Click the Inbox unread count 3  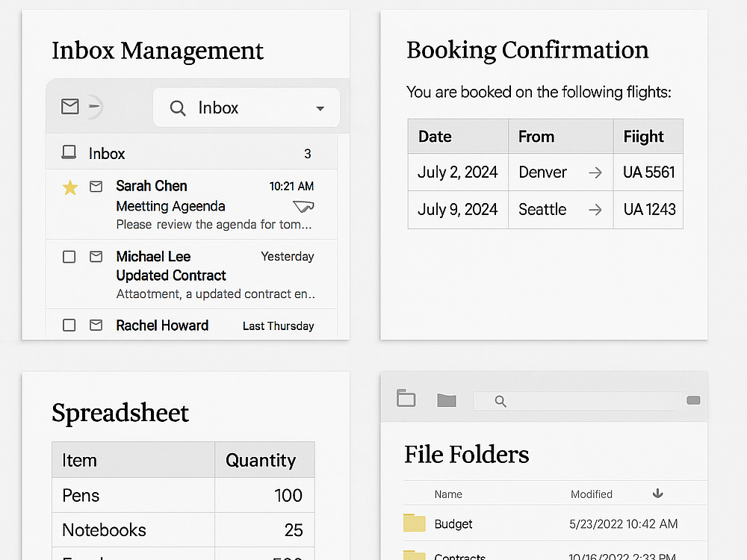pyautogui.click(x=308, y=154)
